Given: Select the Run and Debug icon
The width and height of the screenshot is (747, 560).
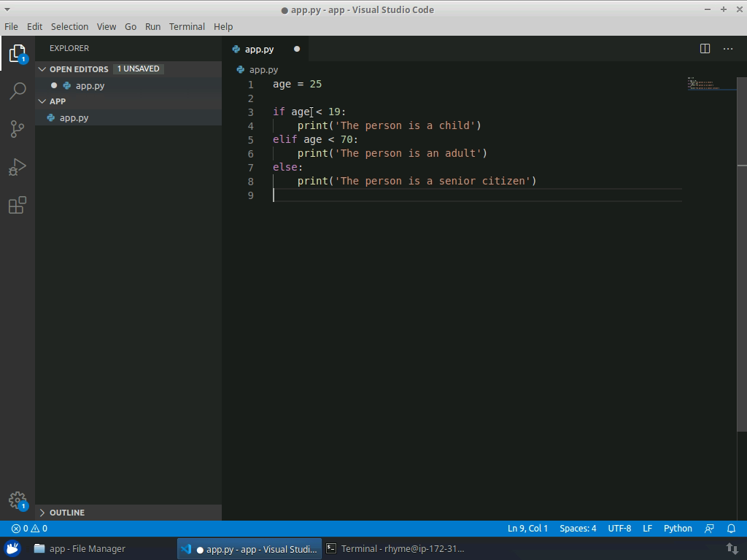Looking at the screenshot, I should point(18,167).
